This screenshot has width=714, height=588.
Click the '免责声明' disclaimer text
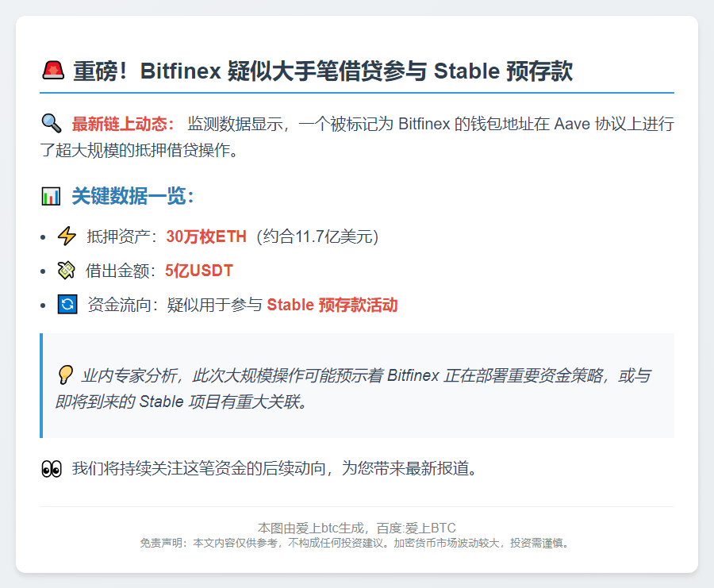click(x=356, y=544)
